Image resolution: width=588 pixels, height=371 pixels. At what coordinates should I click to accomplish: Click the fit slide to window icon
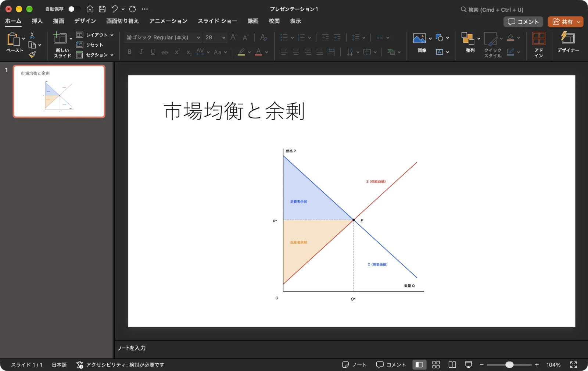[x=573, y=365]
